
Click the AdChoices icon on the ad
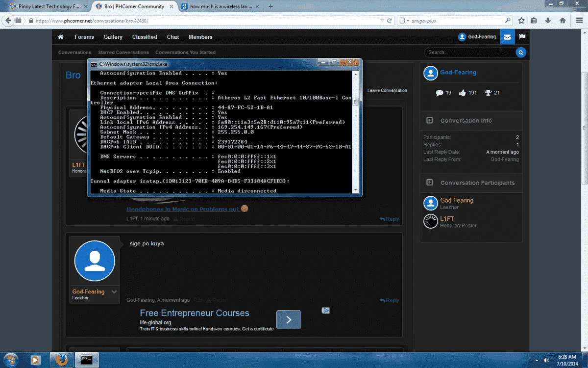[325, 311]
